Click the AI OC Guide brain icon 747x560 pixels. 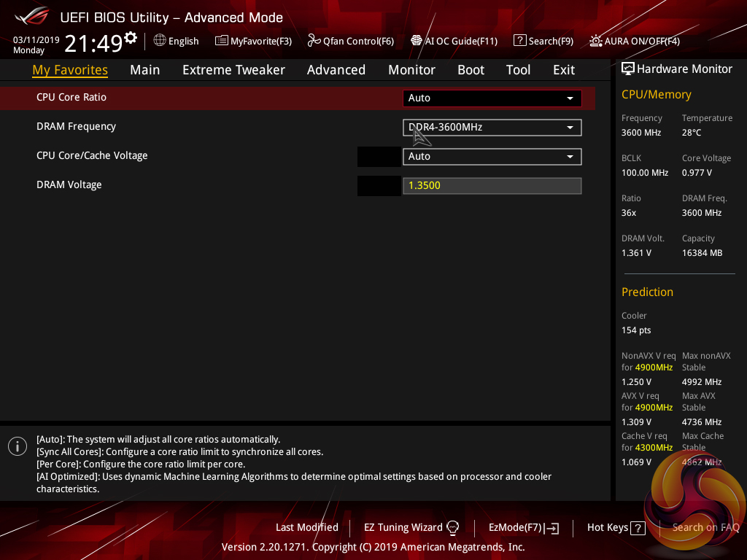(x=417, y=41)
